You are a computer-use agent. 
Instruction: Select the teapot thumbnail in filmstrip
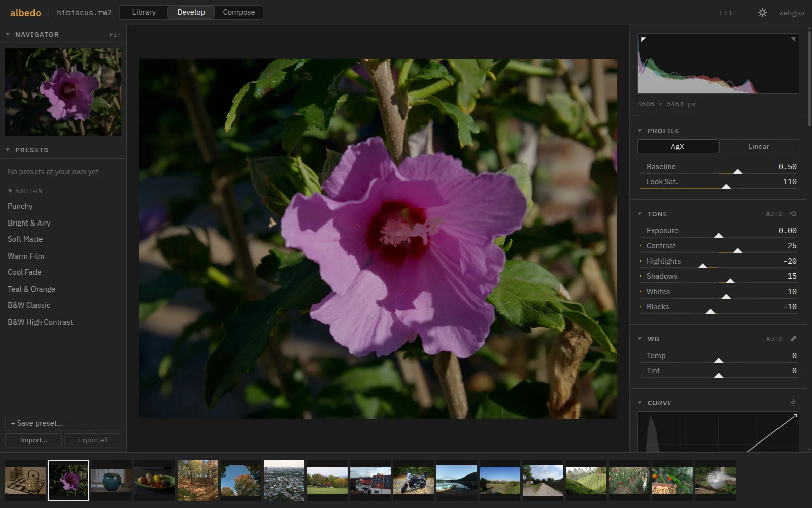click(25, 481)
